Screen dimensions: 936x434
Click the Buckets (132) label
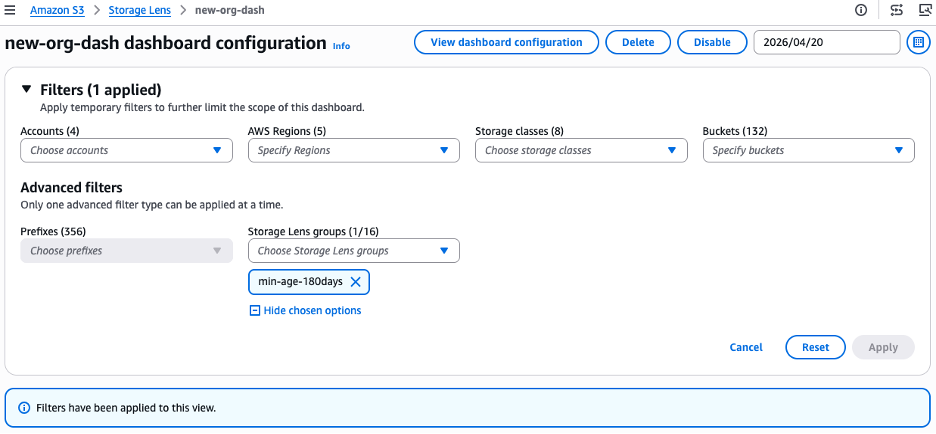735,131
